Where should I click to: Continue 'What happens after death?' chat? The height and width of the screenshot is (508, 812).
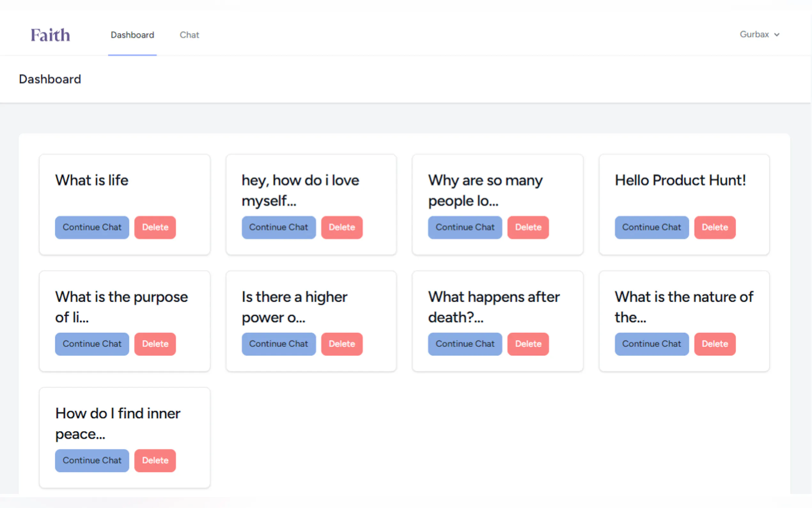(465, 344)
